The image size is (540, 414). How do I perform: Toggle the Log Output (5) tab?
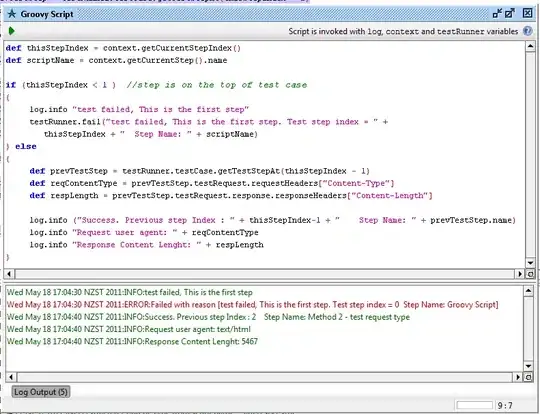point(41,392)
